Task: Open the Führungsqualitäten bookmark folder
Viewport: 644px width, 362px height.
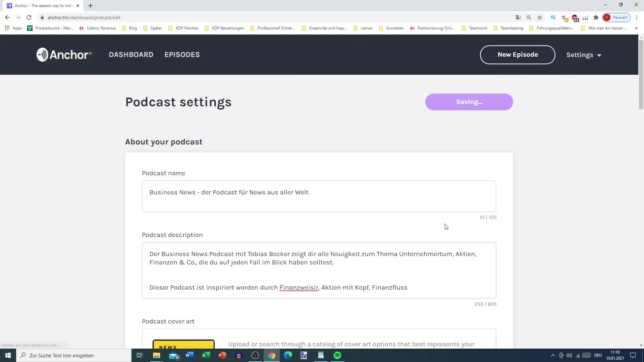Action: 552,28
